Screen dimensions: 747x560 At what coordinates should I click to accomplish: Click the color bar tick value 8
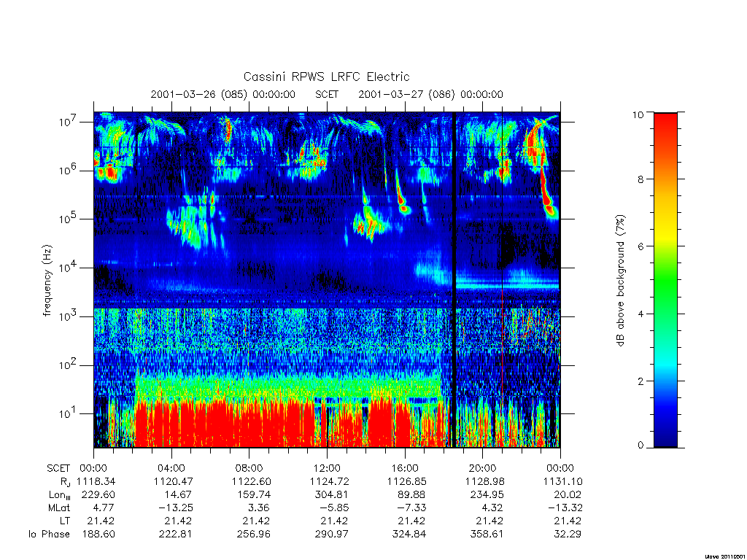click(640, 179)
